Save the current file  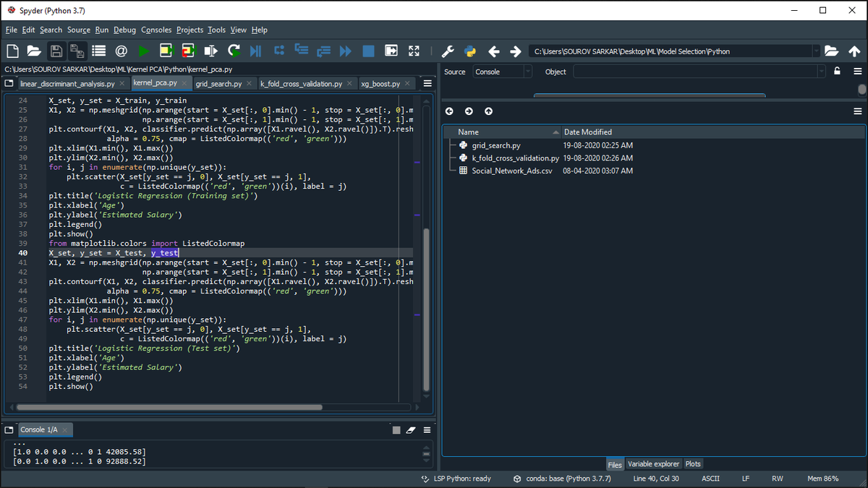click(x=56, y=51)
